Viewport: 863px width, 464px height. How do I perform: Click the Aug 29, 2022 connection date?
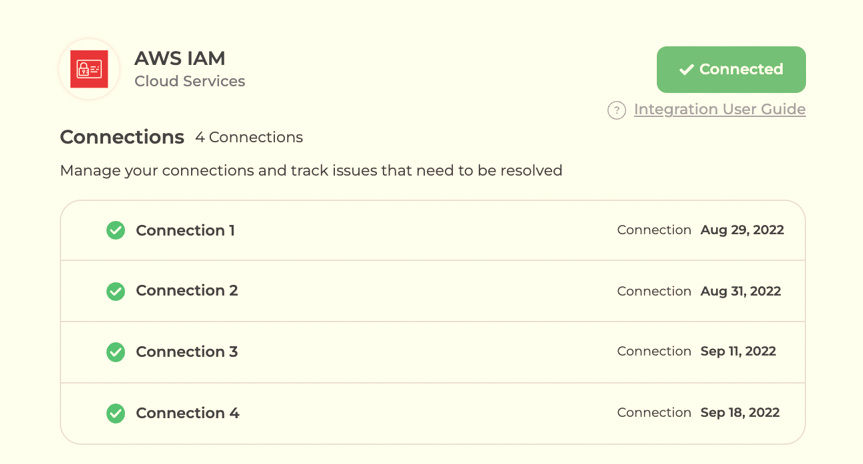tap(742, 230)
